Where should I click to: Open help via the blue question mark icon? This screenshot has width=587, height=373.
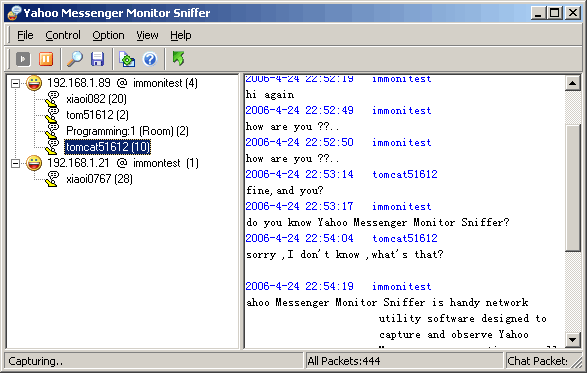click(150, 59)
